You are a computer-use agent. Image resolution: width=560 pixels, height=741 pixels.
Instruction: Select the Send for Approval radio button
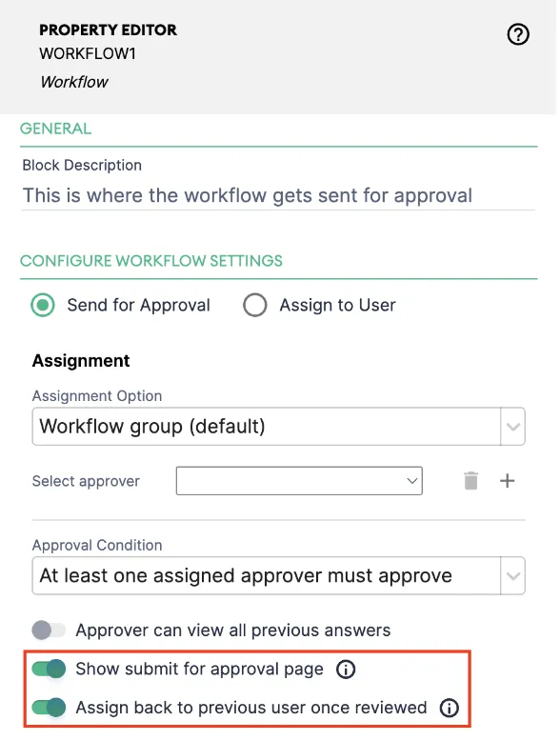pyautogui.click(x=43, y=305)
